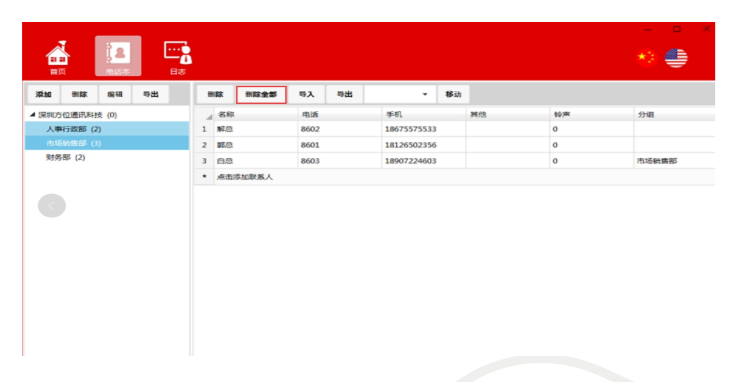The width and height of the screenshot is (747, 382).
Task: Select the Phonebook (电话本) contact icon
Action: pyautogui.click(x=118, y=53)
